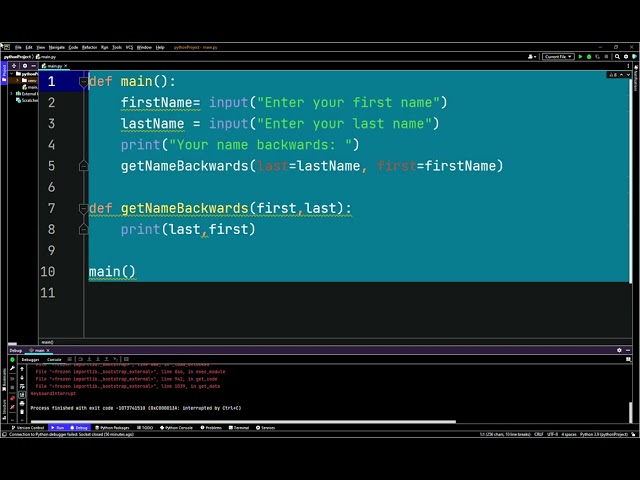Open the Python Packages tool window
This screenshot has height=480, width=640.
click(x=112, y=428)
